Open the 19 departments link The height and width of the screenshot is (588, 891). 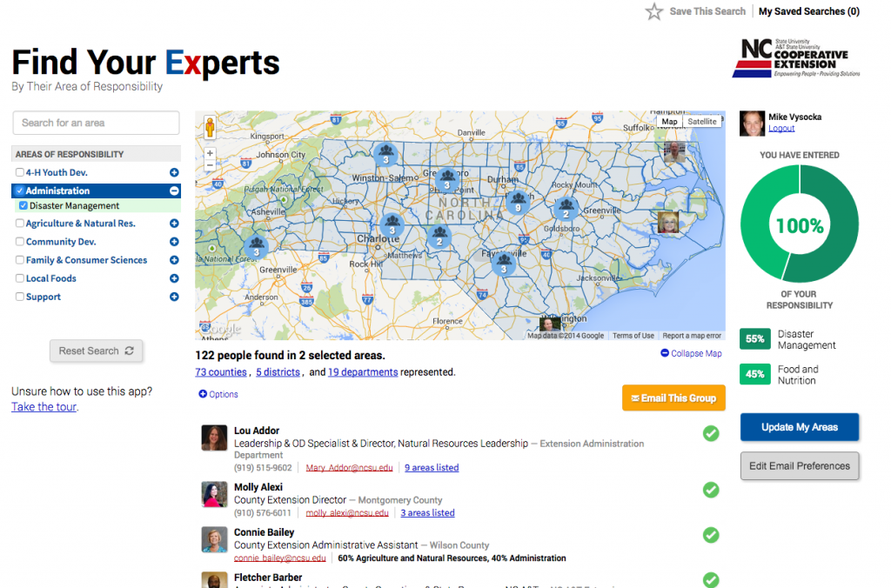point(363,372)
